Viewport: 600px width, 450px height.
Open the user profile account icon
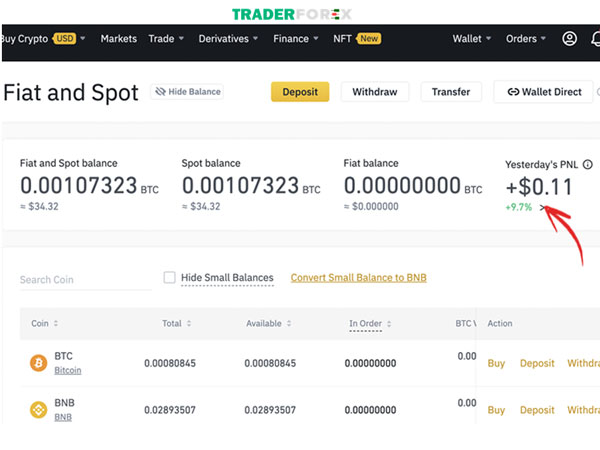click(569, 39)
